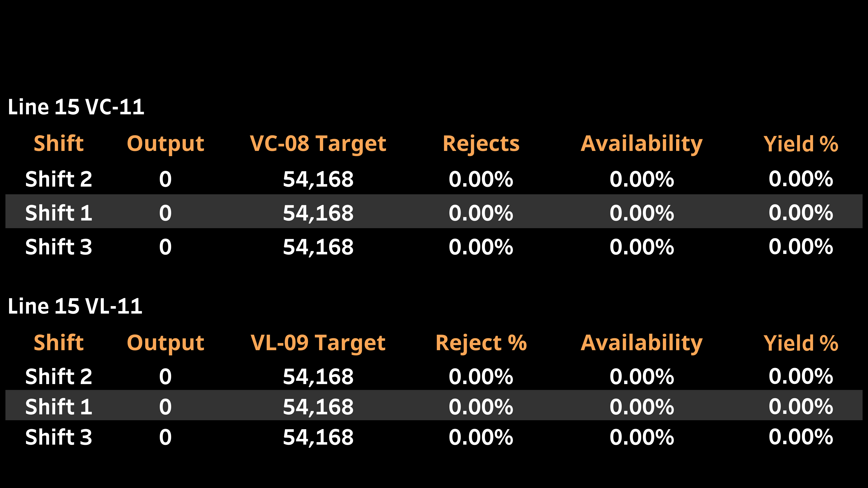This screenshot has width=868, height=488.
Task: Select Shift 3 row label in VL-11 table
Action: pos(59,437)
